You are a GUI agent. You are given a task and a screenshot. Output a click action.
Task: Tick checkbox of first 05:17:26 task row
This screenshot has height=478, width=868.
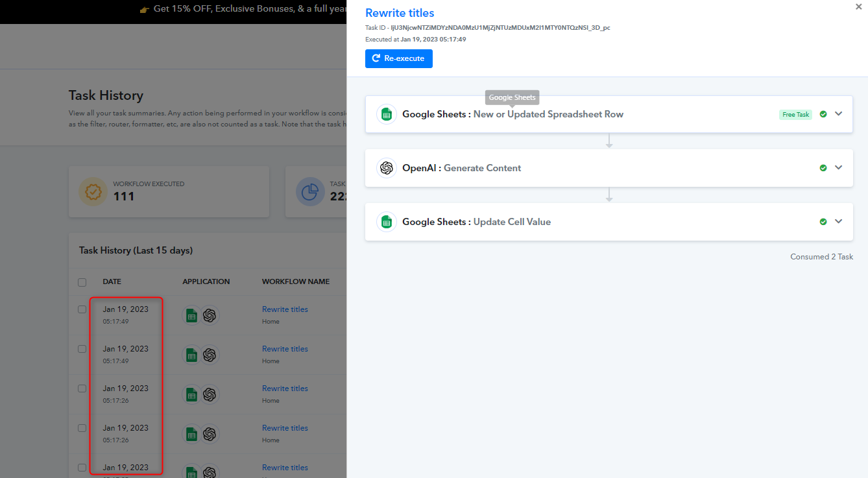82,388
